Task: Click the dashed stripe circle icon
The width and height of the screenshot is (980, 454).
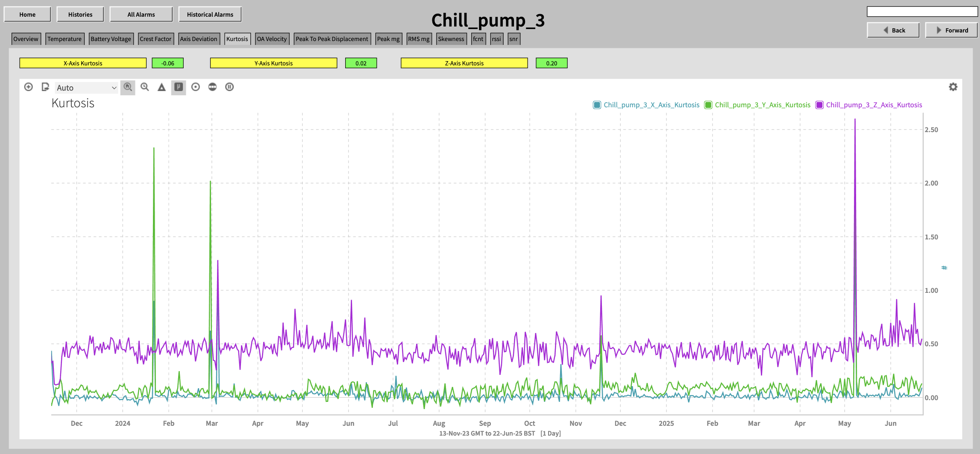Action: point(212,87)
